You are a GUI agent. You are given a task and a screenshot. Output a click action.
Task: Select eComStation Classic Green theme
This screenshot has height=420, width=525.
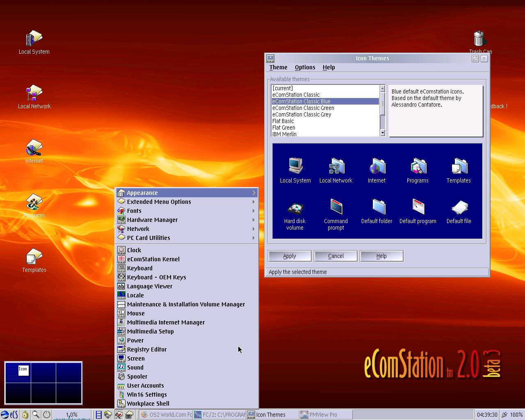point(303,108)
